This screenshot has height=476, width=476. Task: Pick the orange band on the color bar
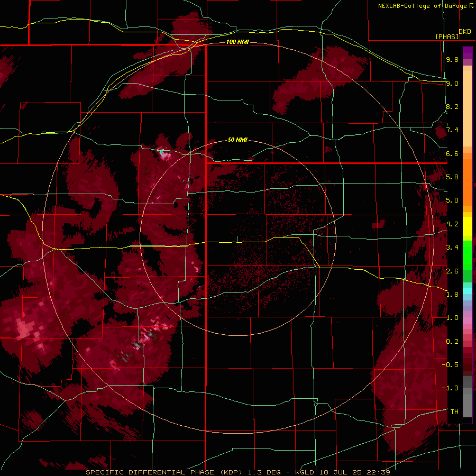[467, 182]
